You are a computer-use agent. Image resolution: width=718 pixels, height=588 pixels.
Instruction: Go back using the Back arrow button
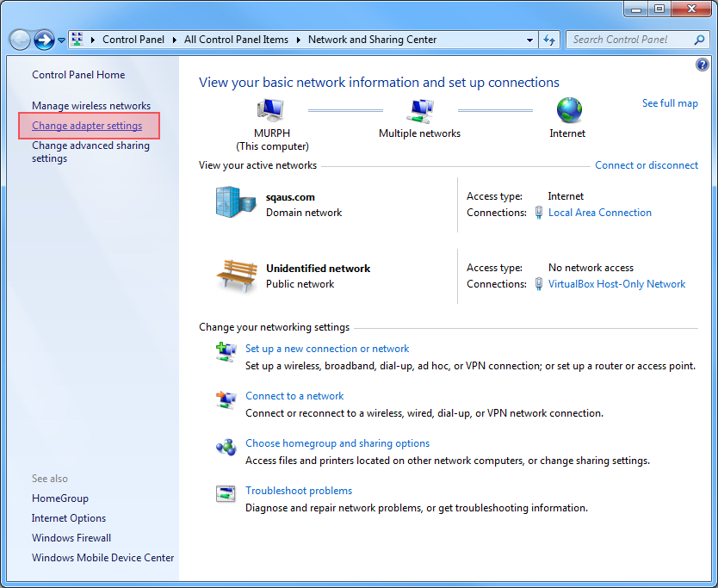[21, 40]
